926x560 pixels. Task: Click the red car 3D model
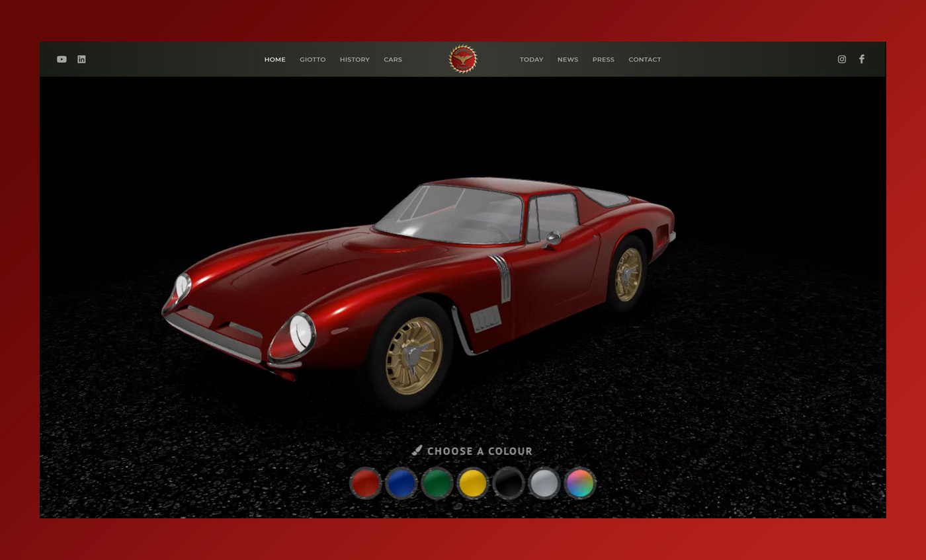[x=423, y=278]
